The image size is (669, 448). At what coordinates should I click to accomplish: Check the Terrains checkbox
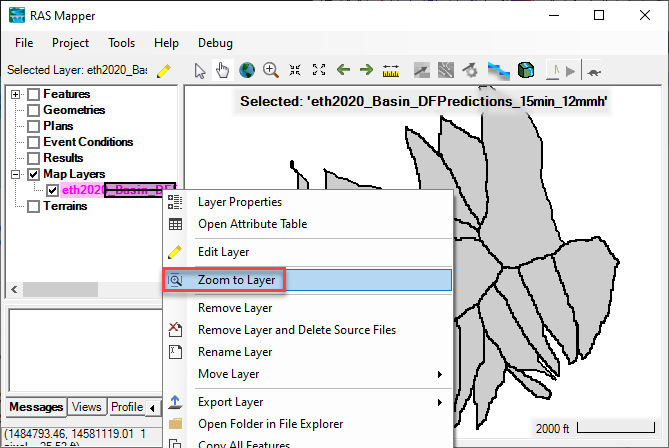coord(34,206)
